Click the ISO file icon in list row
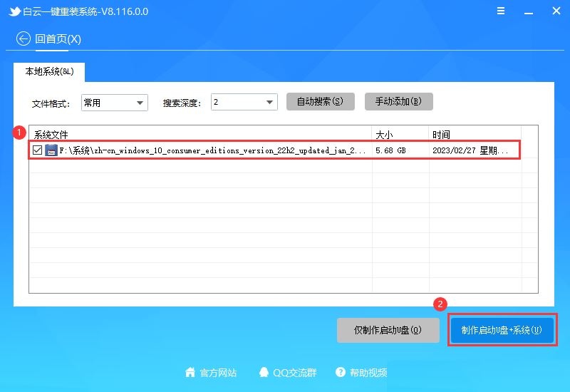 click(51, 150)
